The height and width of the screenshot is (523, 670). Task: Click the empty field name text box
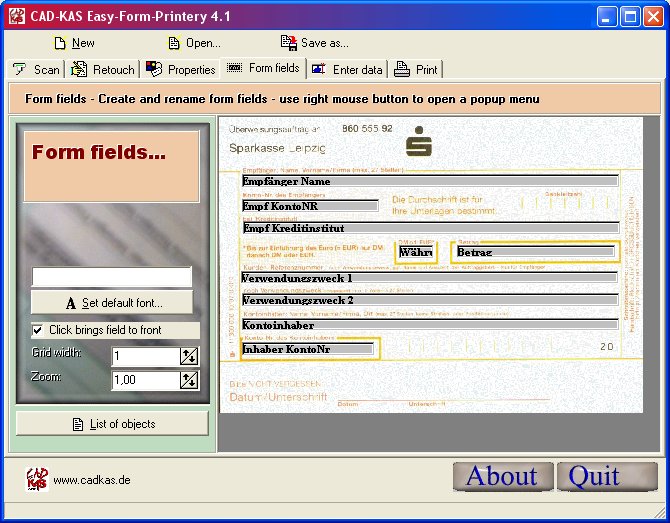112,277
